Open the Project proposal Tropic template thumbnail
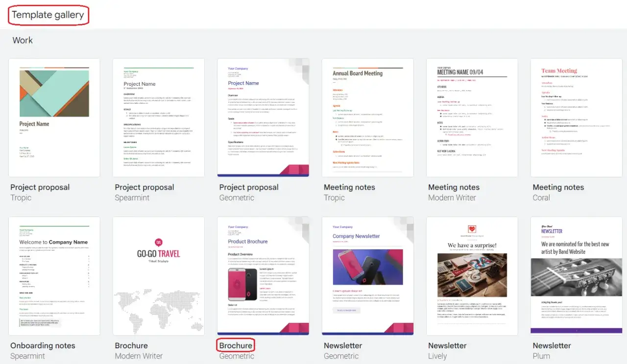Viewport: 627px width, 364px height. (x=54, y=118)
